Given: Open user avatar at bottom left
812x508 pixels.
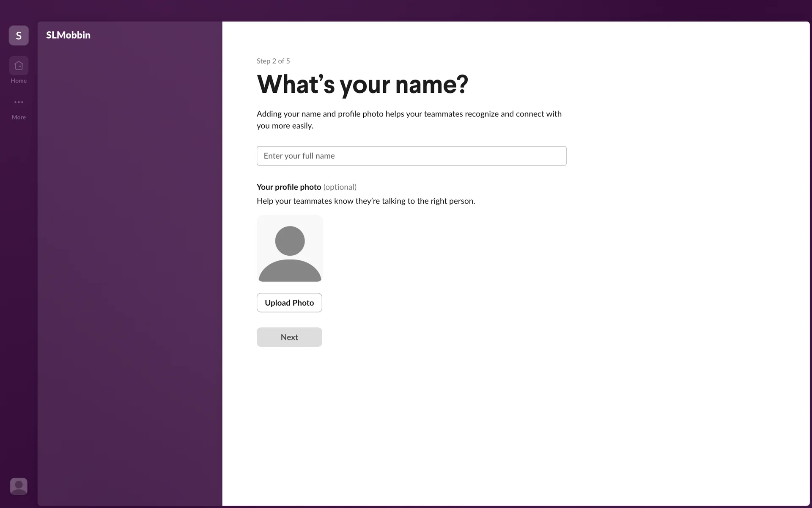Looking at the screenshot, I should click(19, 486).
